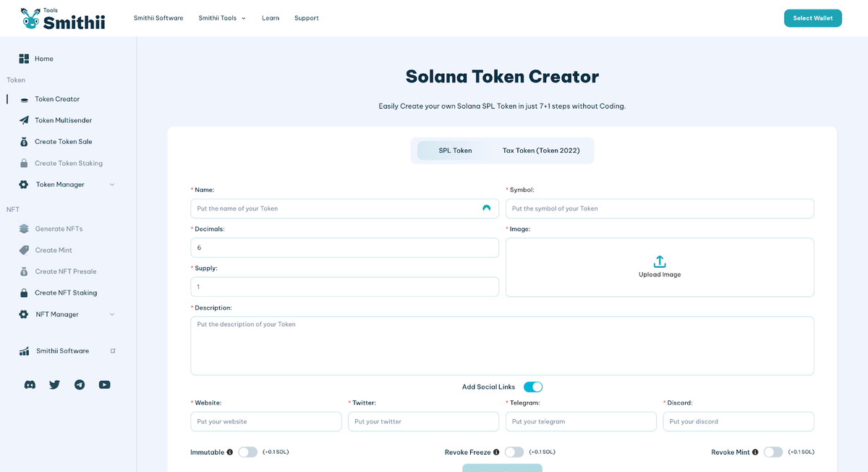The width and height of the screenshot is (868, 472).
Task: Click the Select Wallet button
Action: pyautogui.click(x=813, y=18)
